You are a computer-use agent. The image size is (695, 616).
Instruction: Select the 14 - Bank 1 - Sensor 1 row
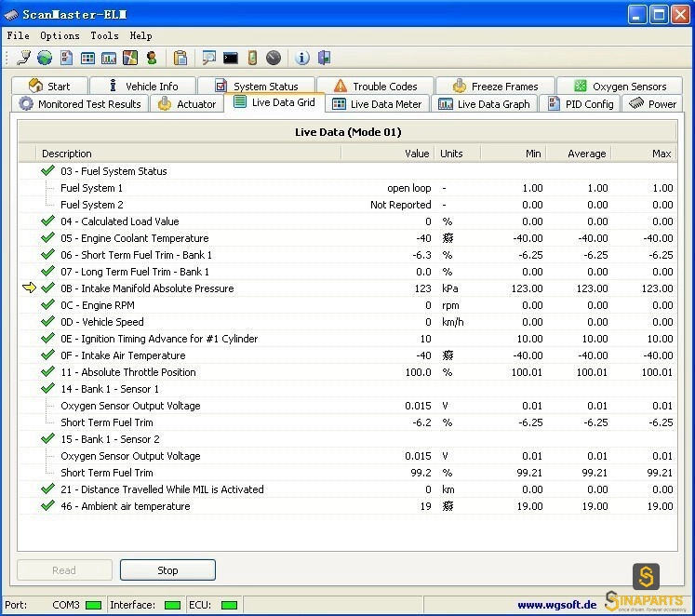coord(348,389)
